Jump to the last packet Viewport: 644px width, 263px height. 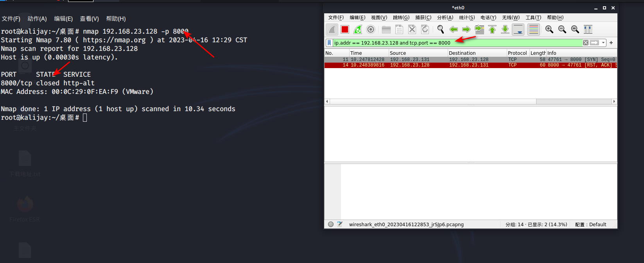coord(505,29)
